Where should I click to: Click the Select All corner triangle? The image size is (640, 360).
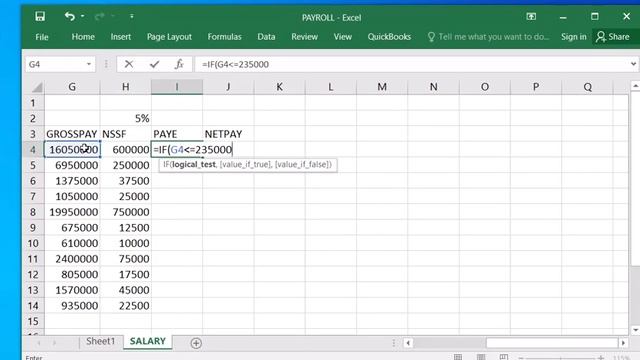tap(37, 87)
